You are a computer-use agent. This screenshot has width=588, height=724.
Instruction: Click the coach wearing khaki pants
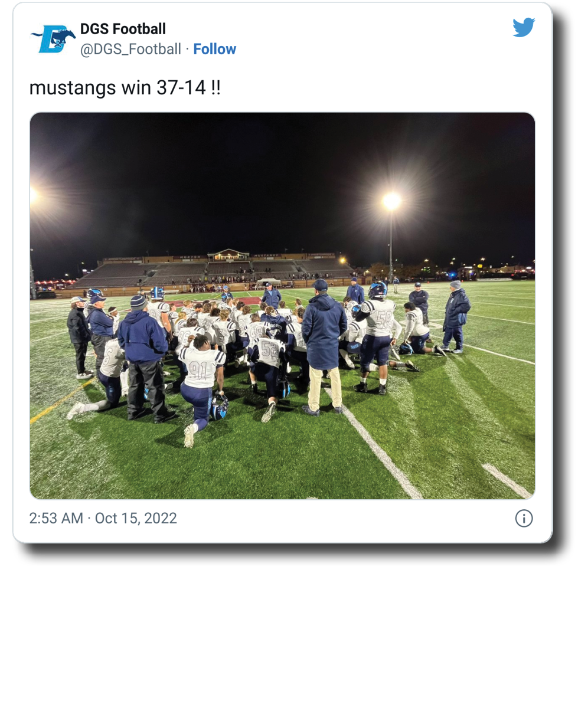324,347
